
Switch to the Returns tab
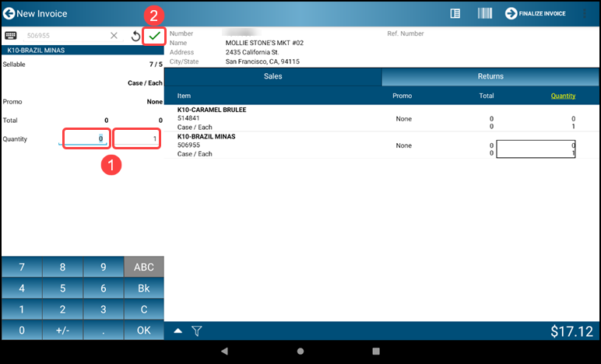point(490,76)
